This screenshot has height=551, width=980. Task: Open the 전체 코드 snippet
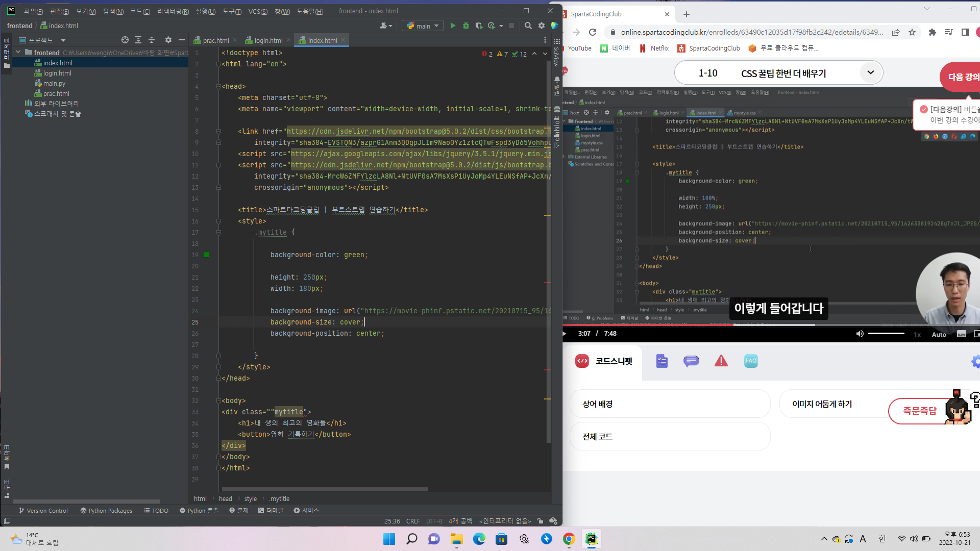click(670, 437)
